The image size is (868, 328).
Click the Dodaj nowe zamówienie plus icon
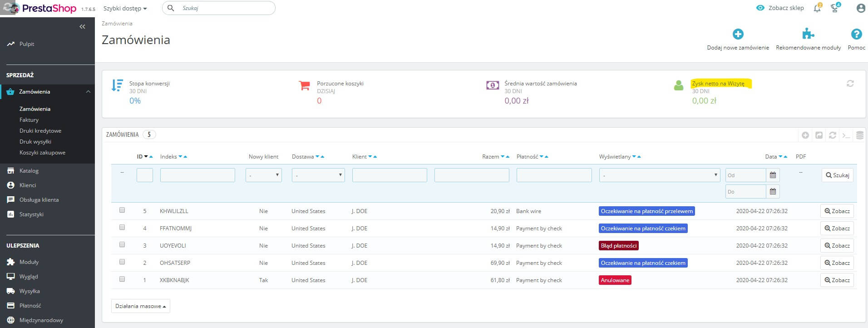(738, 34)
